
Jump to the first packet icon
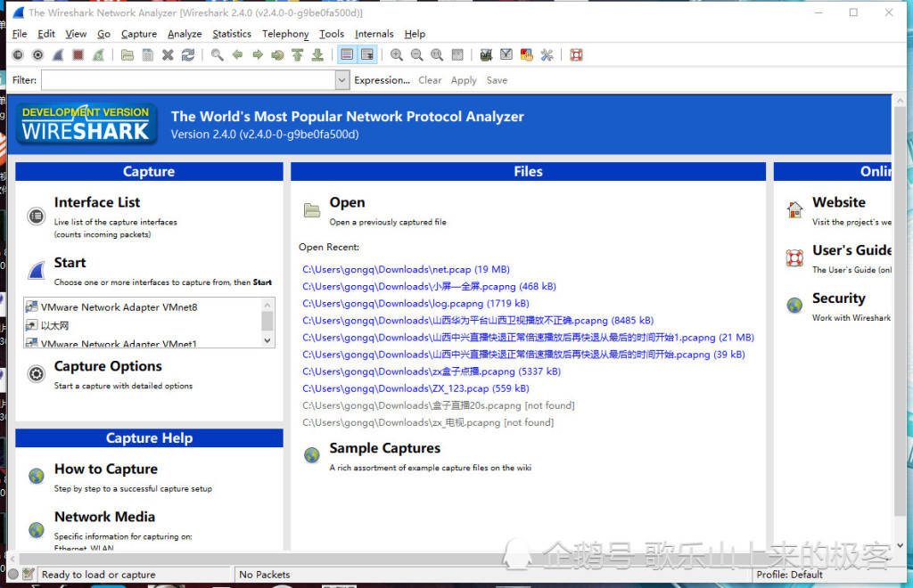point(298,54)
